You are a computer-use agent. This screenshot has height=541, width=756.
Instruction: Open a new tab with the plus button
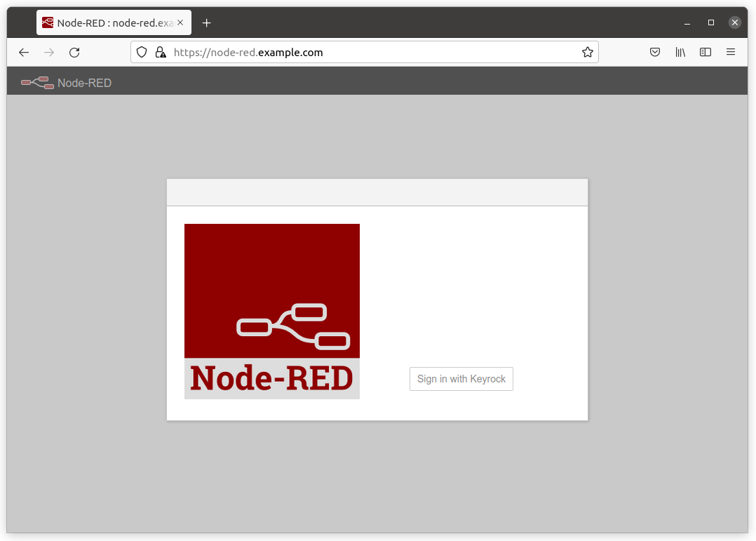click(x=206, y=22)
